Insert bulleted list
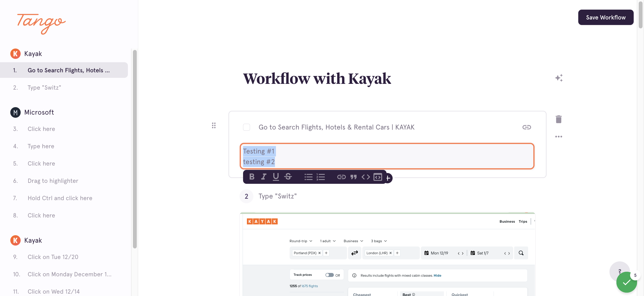Screen dimensions: 644x296 pos(308,177)
